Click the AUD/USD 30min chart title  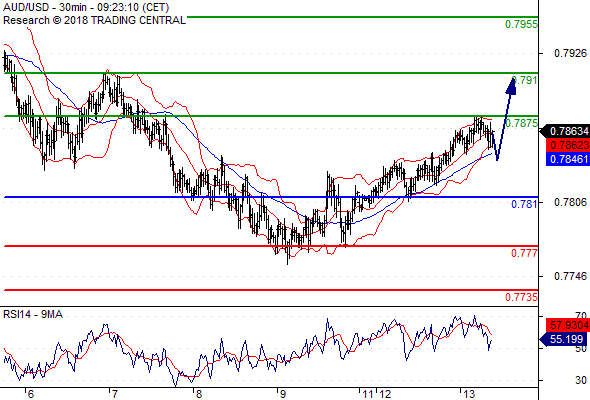[86, 7]
